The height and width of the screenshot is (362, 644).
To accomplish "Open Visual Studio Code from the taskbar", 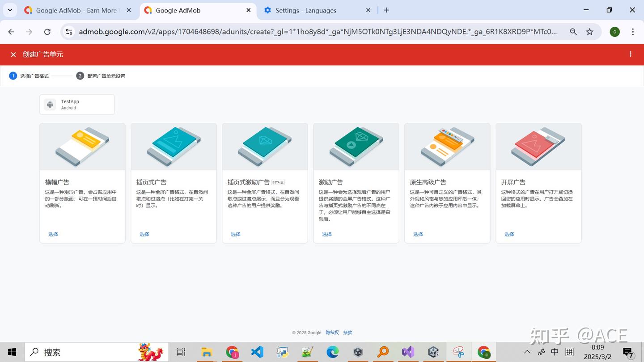I will tap(257, 352).
